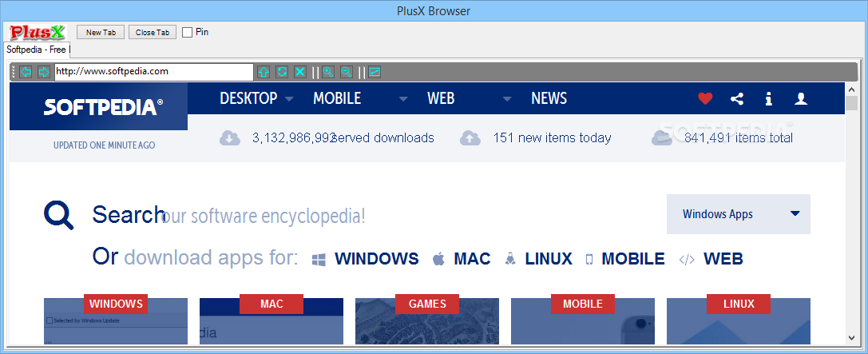Image resolution: width=868 pixels, height=354 pixels.
Task: Zoom in with the magnifier plus icon
Action: [x=328, y=71]
